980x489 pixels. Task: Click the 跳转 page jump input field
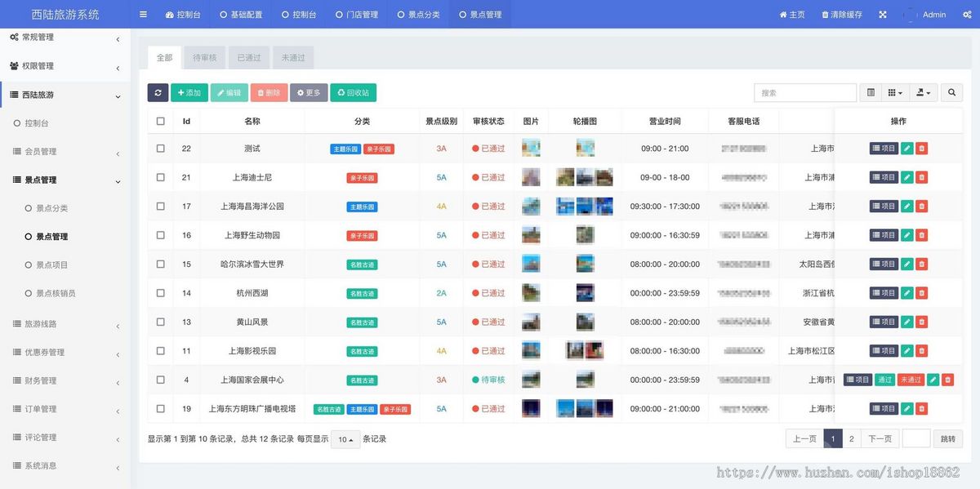point(916,438)
